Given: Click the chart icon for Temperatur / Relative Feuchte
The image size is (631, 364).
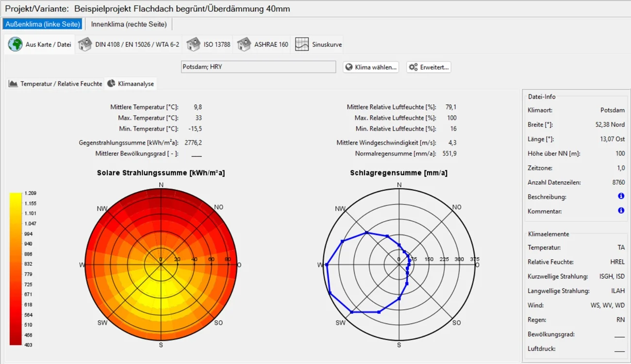Looking at the screenshot, I should (x=13, y=83).
